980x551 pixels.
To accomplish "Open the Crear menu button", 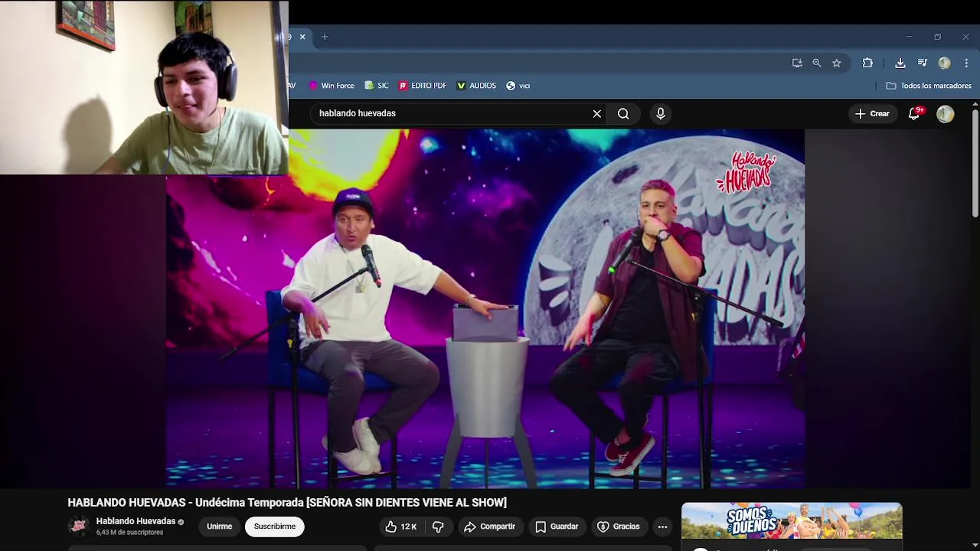I will point(872,113).
